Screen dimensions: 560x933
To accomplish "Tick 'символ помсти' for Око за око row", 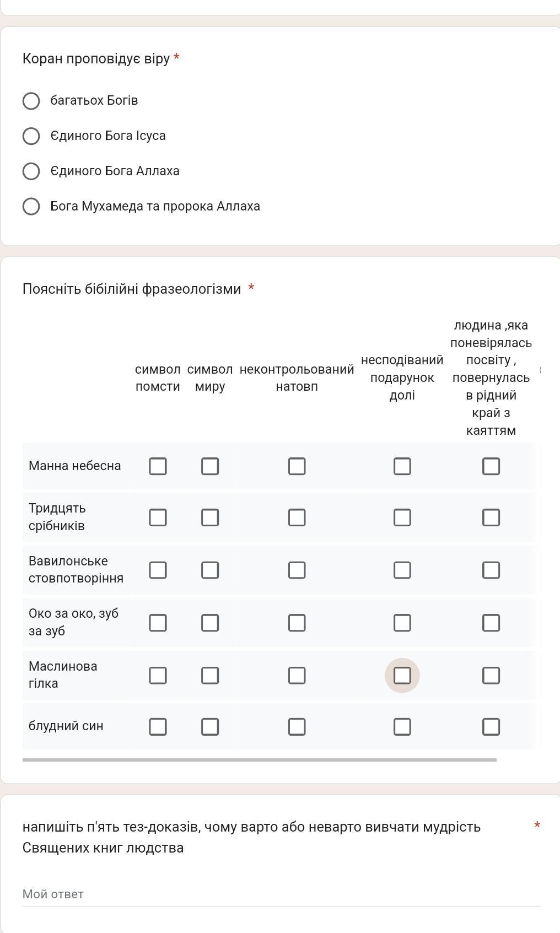I will [158, 623].
